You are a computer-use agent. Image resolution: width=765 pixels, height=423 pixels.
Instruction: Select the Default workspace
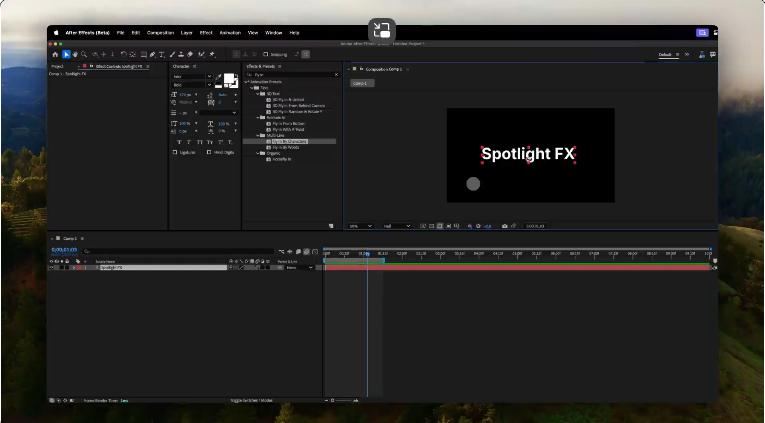pyautogui.click(x=665, y=55)
